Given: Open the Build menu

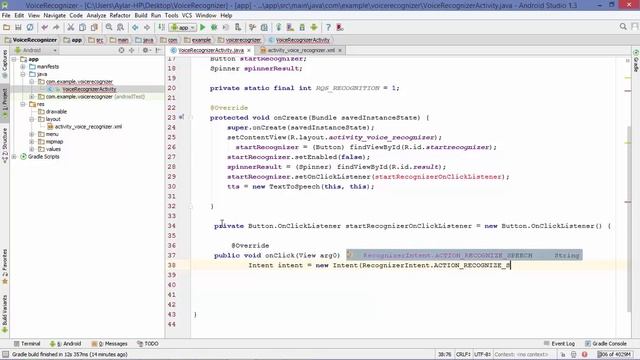Looking at the screenshot, I should [x=141, y=16].
